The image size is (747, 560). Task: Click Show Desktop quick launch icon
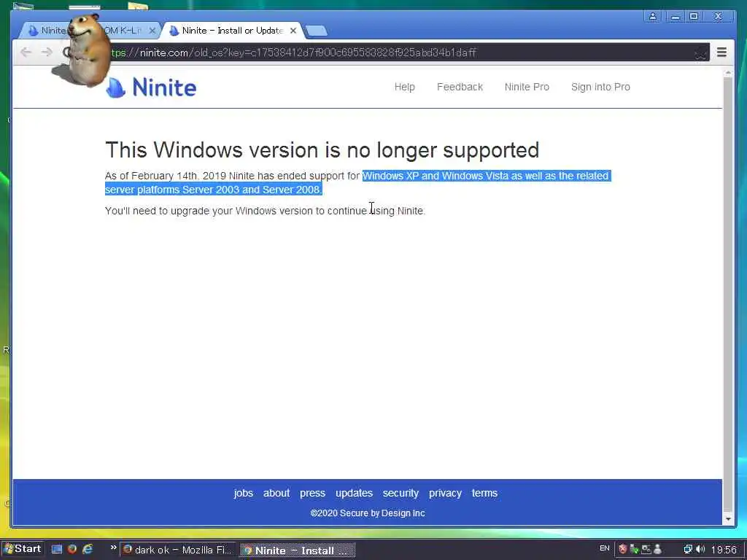[57, 549]
